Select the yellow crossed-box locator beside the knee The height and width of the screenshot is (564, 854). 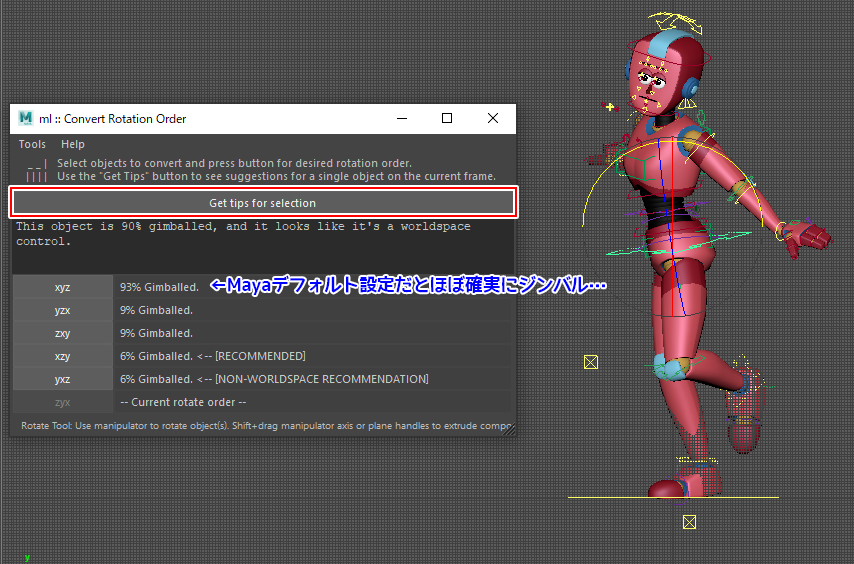(x=591, y=362)
